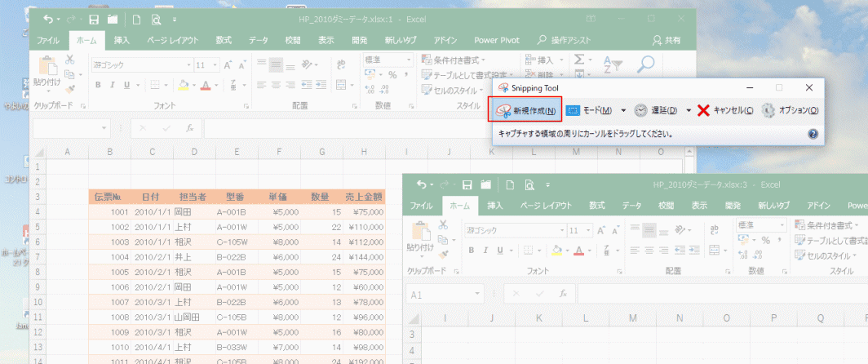868x364 pixels.
Task: Click Wrap Text icon in back Excel window
Action: 342,64
